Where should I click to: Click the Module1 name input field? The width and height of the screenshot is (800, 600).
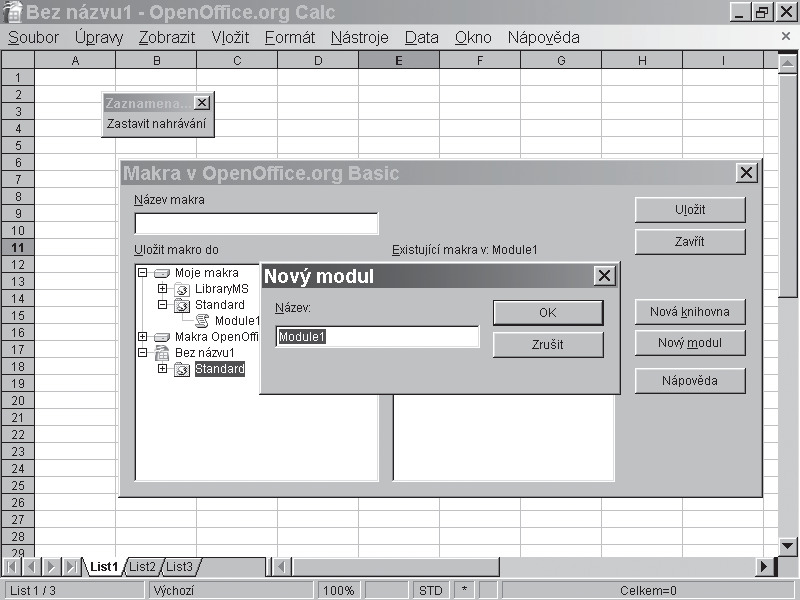[x=377, y=337]
